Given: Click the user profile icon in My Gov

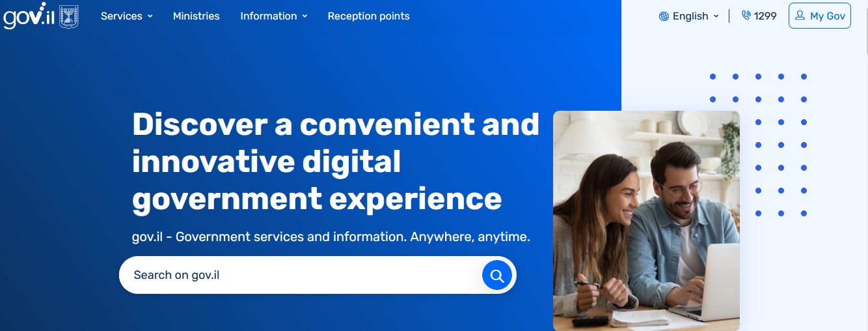Looking at the screenshot, I should (x=800, y=16).
